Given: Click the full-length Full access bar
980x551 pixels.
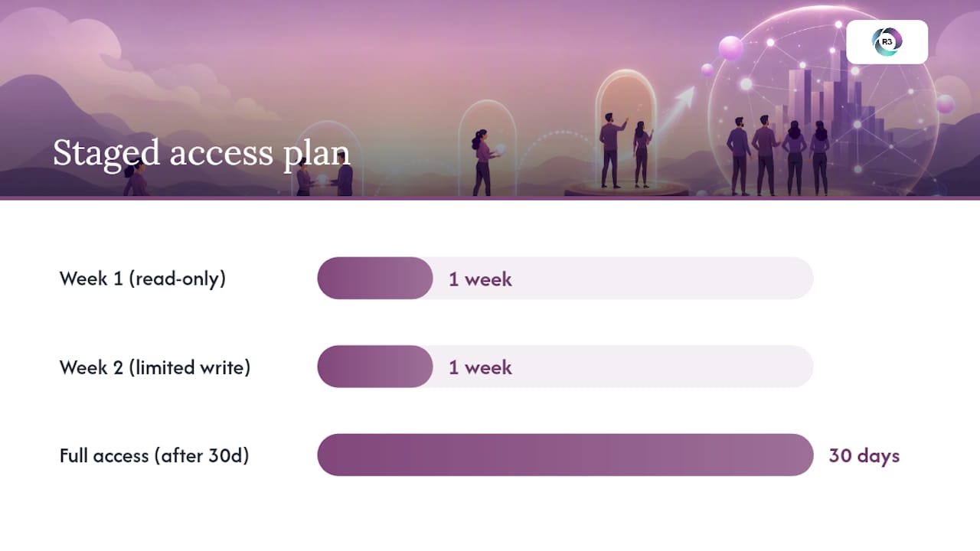Looking at the screenshot, I should (x=565, y=455).
